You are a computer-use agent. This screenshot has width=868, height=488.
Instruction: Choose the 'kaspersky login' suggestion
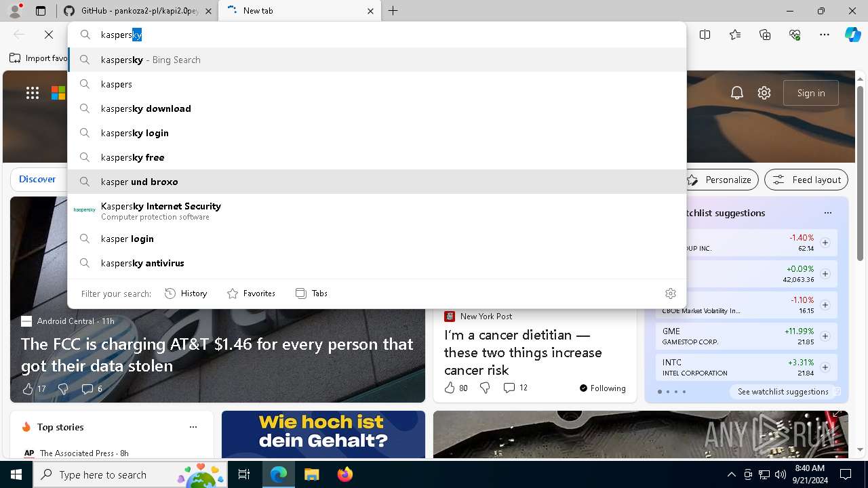point(377,133)
